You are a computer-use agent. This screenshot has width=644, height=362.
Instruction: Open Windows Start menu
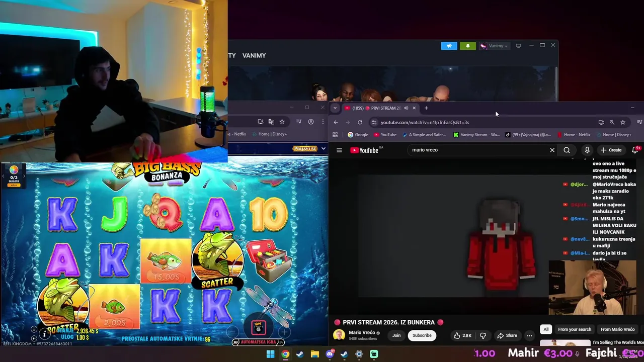(x=270, y=354)
